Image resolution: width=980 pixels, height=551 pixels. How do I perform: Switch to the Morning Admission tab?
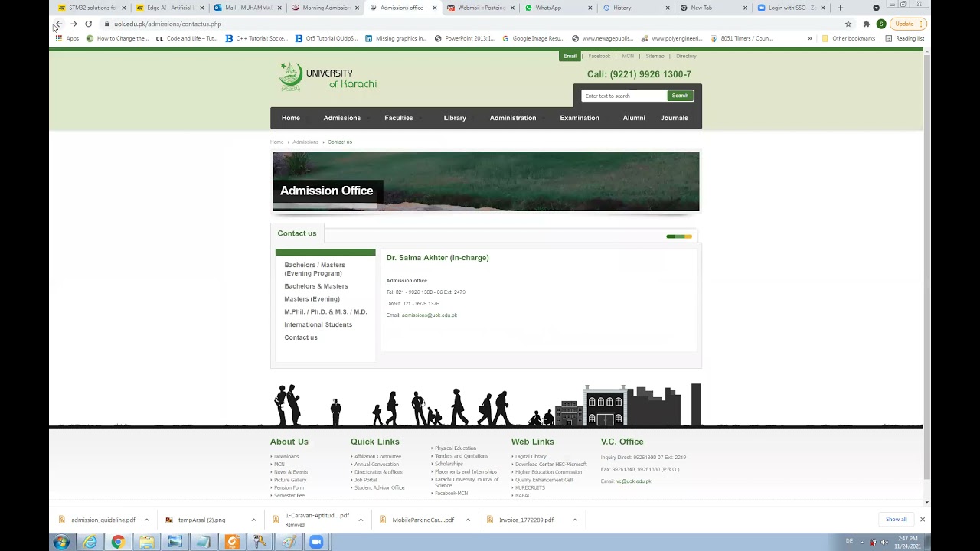click(x=326, y=8)
